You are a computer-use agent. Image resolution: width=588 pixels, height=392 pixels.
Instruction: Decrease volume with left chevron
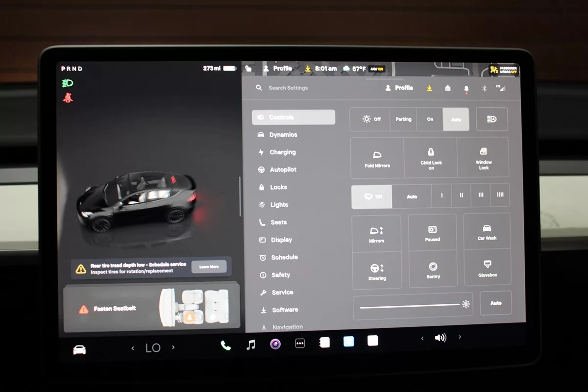click(x=422, y=338)
